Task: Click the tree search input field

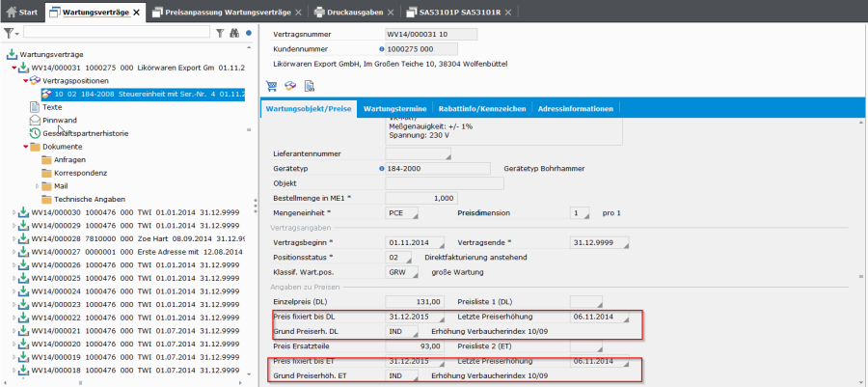Action: 116,33
